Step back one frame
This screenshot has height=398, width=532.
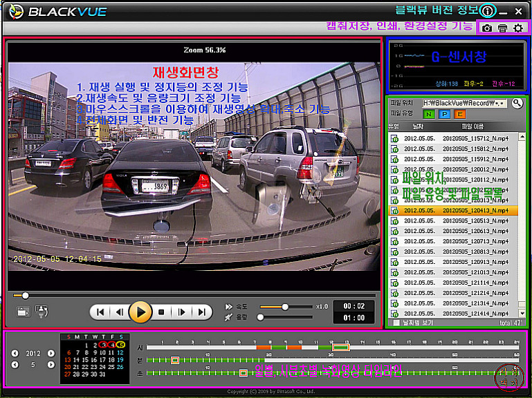[119, 312]
